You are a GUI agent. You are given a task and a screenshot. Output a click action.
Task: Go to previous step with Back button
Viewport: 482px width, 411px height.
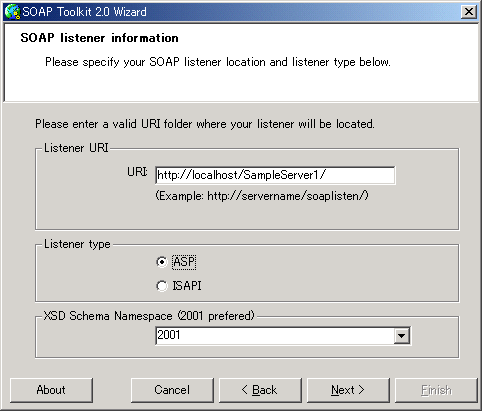260,390
